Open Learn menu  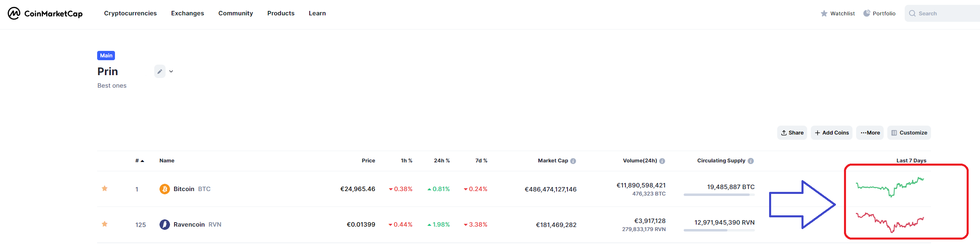coord(317,13)
